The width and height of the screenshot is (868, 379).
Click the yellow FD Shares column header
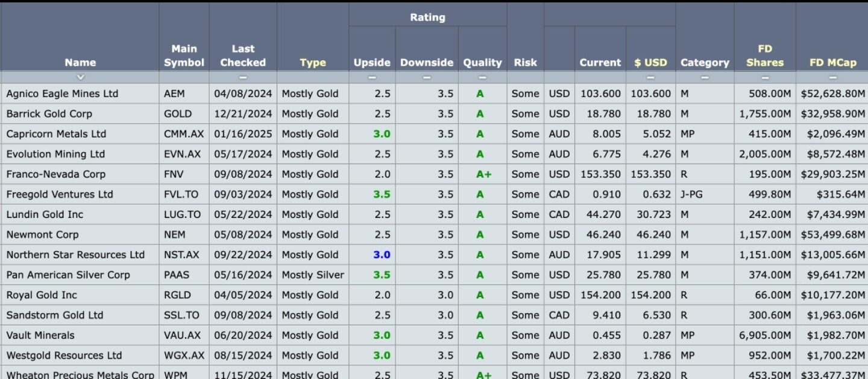[x=765, y=56]
